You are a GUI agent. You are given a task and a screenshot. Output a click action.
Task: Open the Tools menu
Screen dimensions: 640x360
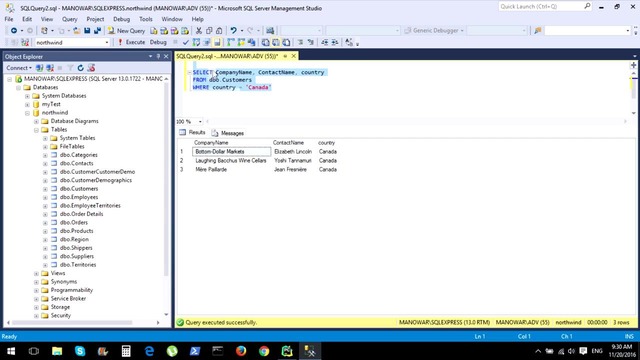pos(145,19)
